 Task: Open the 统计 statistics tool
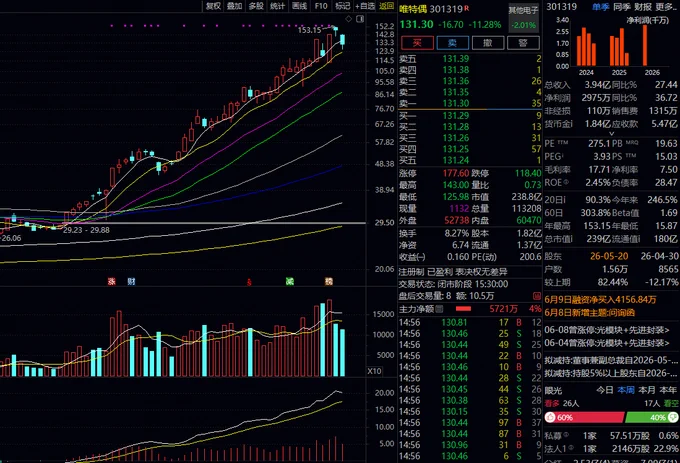click(278, 6)
